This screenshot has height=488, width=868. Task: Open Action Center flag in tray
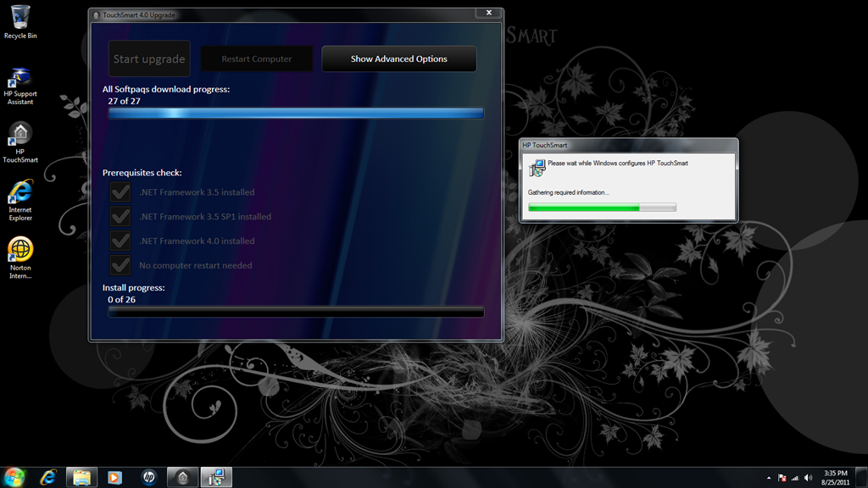tap(782, 478)
